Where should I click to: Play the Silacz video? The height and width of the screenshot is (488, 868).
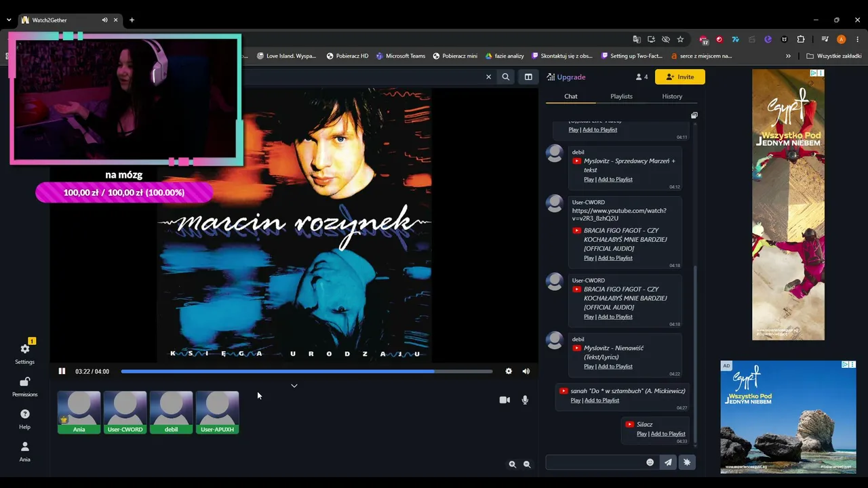click(642, 434)
